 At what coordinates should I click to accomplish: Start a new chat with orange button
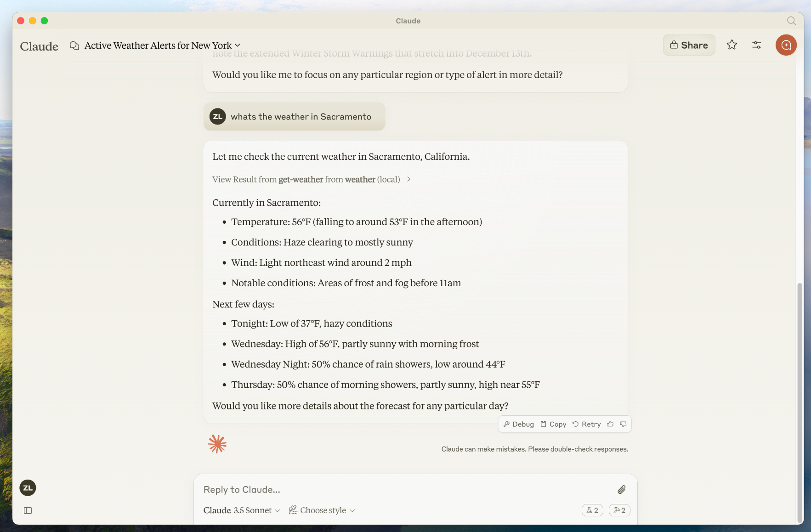pos(786,45)
